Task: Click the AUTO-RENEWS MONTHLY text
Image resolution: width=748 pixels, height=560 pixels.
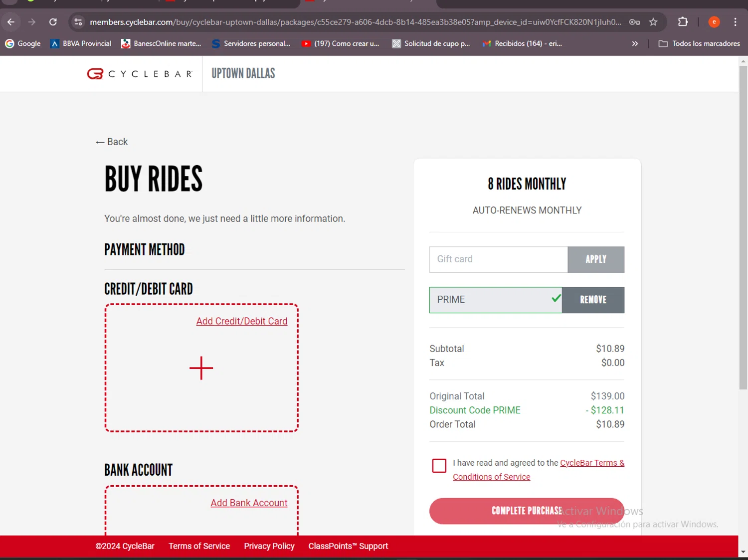Action: [527, 210]
